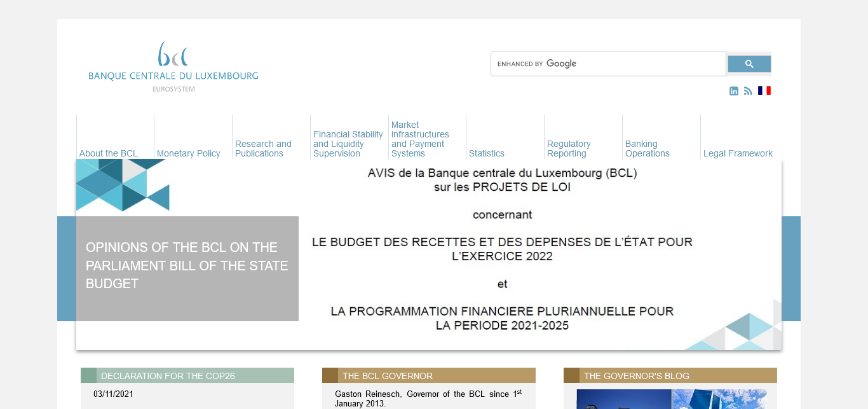Select Legal Framework in navigation
Image resolution: width=868 pixels, height=409 pixels.
(x=738, y=153)
